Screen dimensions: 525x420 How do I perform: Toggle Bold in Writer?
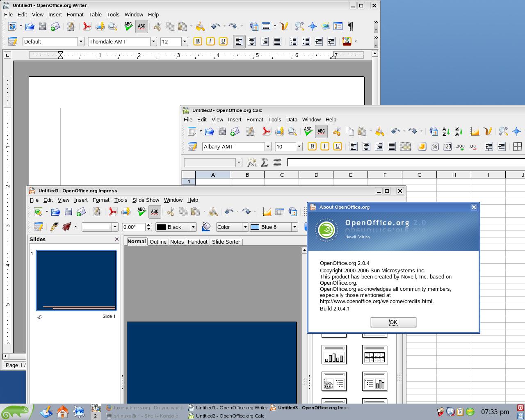(x=198, y=41)
